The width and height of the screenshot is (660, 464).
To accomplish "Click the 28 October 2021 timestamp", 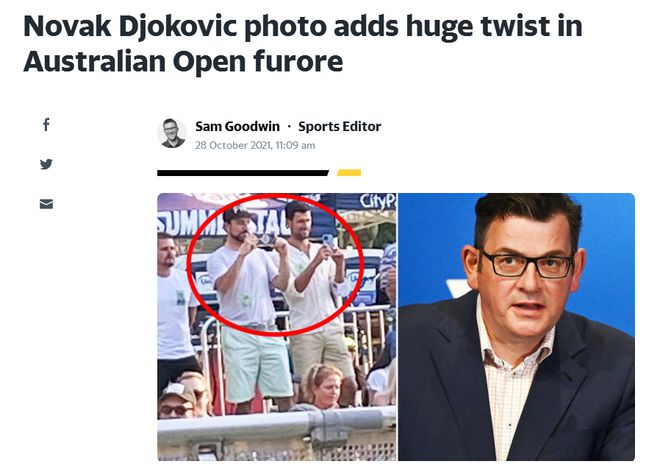I will [x=255, y=145].
